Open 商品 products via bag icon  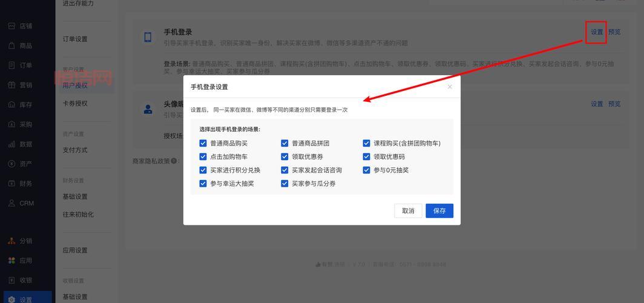tap(11, 46)
